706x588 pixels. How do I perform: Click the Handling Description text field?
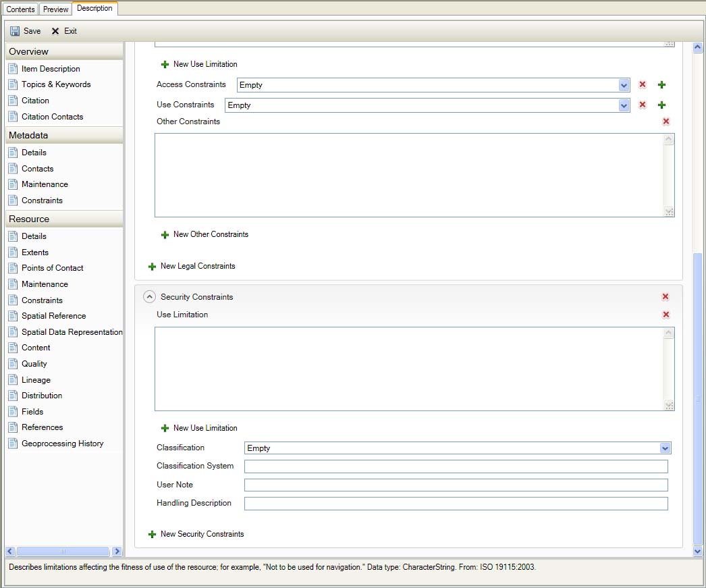(x=456, y=504)
